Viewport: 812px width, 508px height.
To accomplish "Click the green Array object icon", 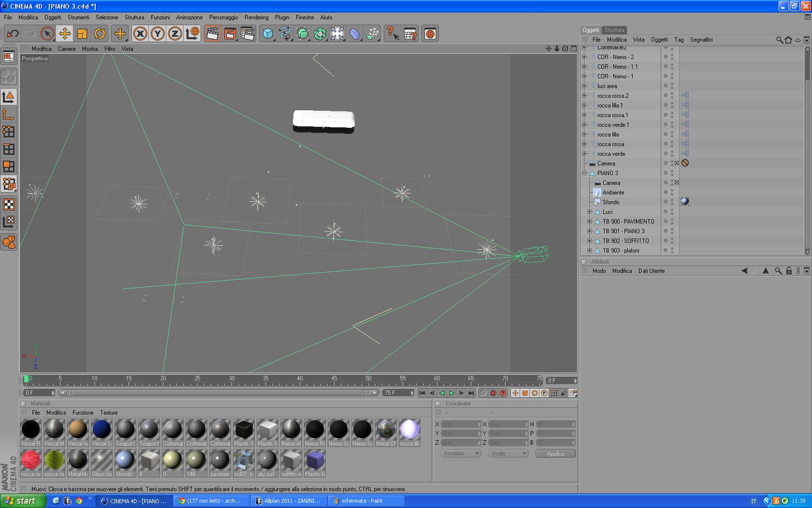I will click(x=320, y=34).
